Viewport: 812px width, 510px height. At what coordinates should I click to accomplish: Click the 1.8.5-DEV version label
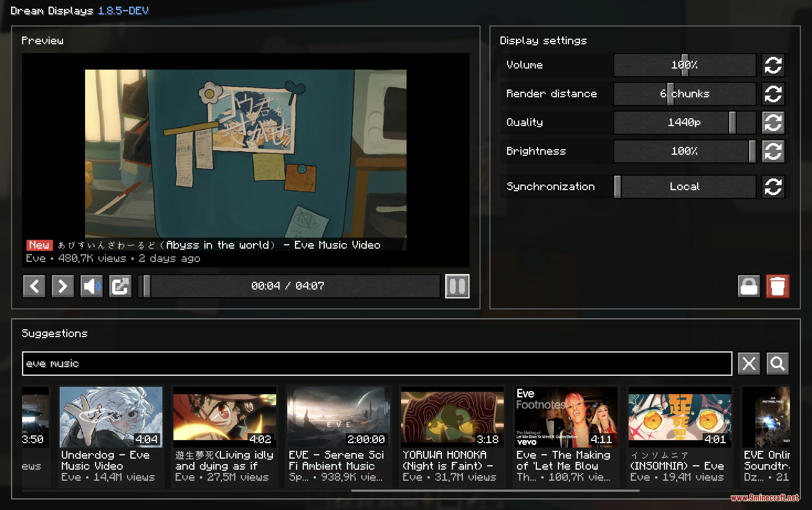[x=123, y=11]
